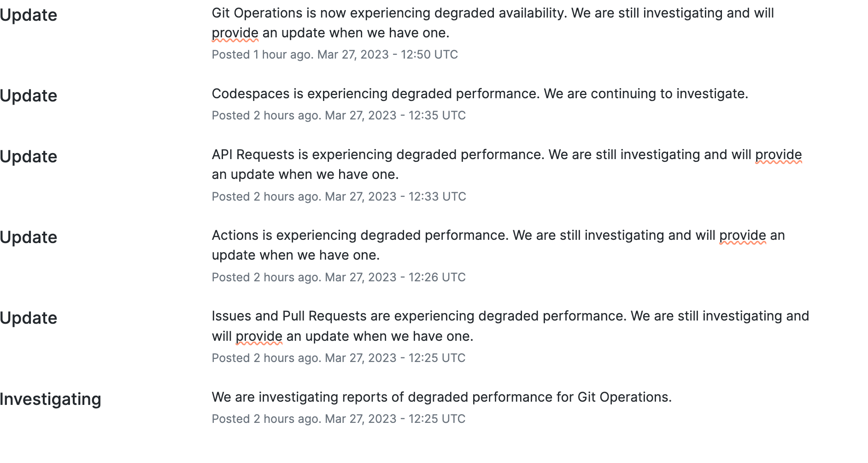Screen dimensions: 868x463
Task: Click underlined provide in Issues update
Action: coord(259,337)
